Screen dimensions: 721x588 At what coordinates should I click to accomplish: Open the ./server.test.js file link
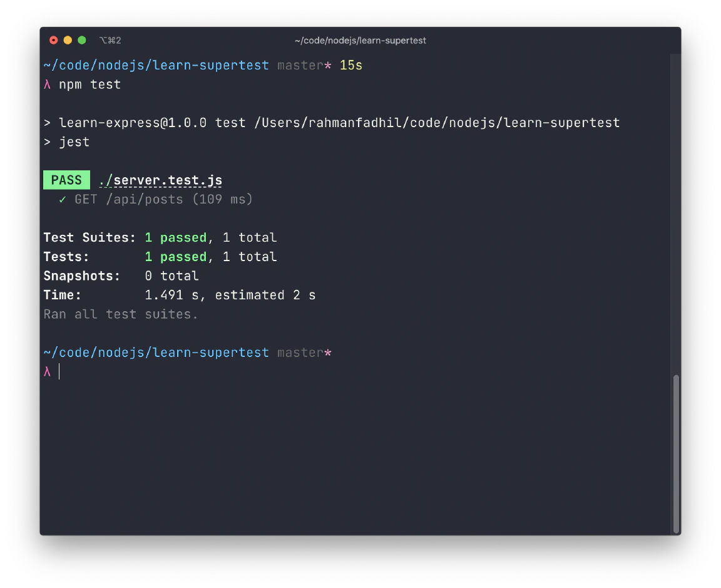coord(160,180)
